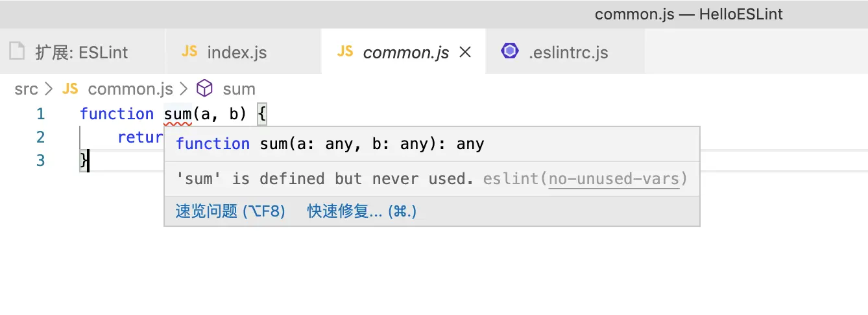Viewport: 868px width, 315px height.
Task: Switch to the .eslintrc.js tab
Action: coord(568,52)
